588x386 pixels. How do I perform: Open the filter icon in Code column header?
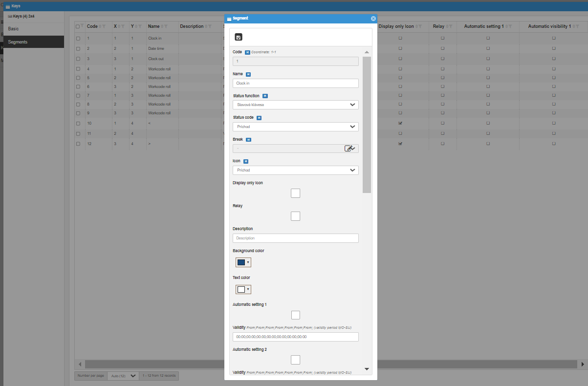coord(104,26)
